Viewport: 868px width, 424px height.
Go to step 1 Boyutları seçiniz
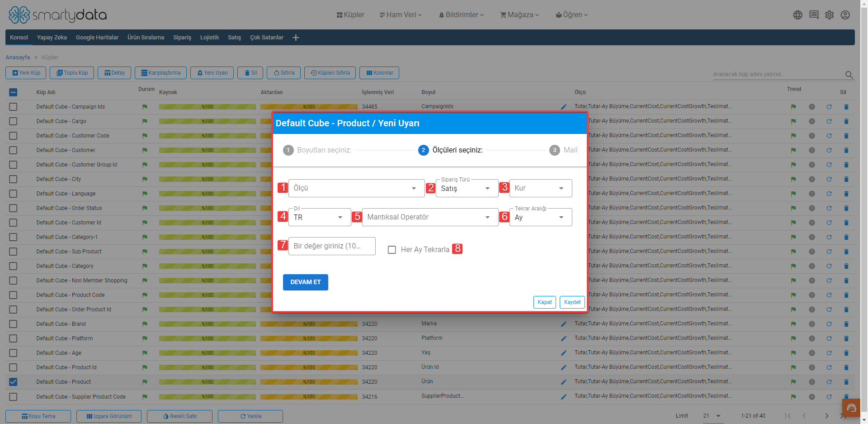(317, 150)
